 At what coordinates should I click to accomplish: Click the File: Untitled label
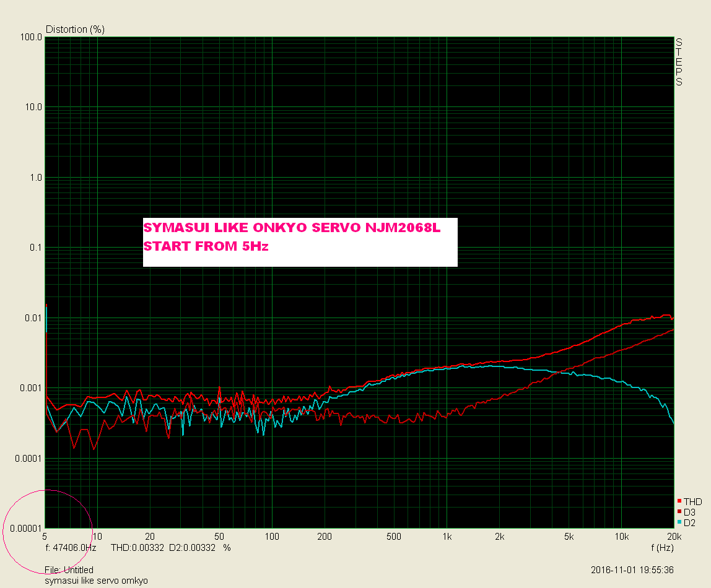click(x=69, y=570)
